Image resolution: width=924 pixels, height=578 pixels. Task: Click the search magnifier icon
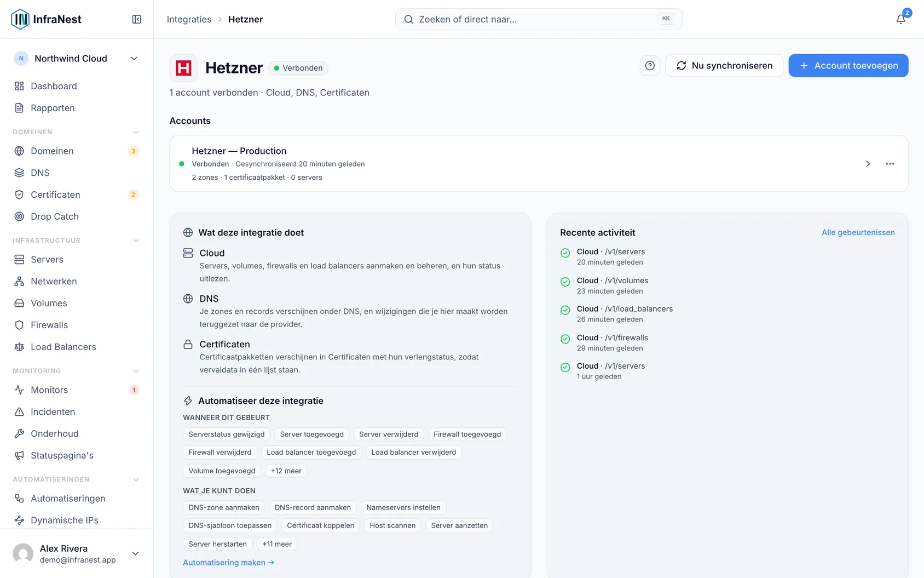pyautogui.click(x=408, y=19)
